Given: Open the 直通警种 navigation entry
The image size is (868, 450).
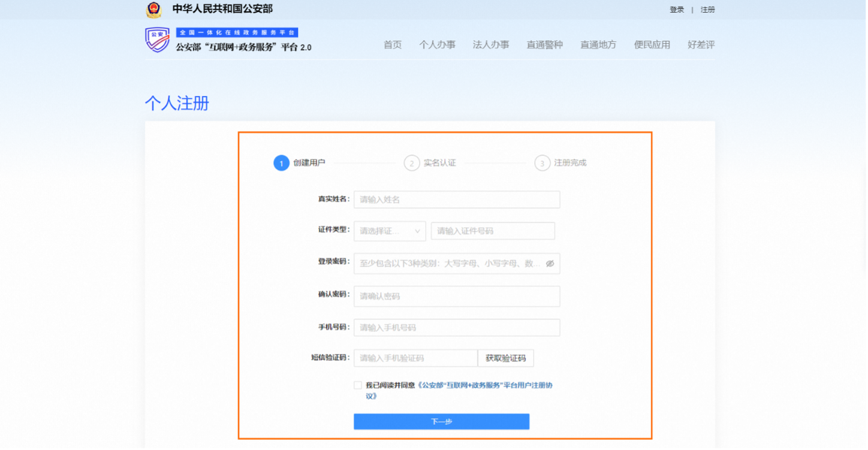Looking at the screenshot, I should pyautogui.click(x=544, y=44).
